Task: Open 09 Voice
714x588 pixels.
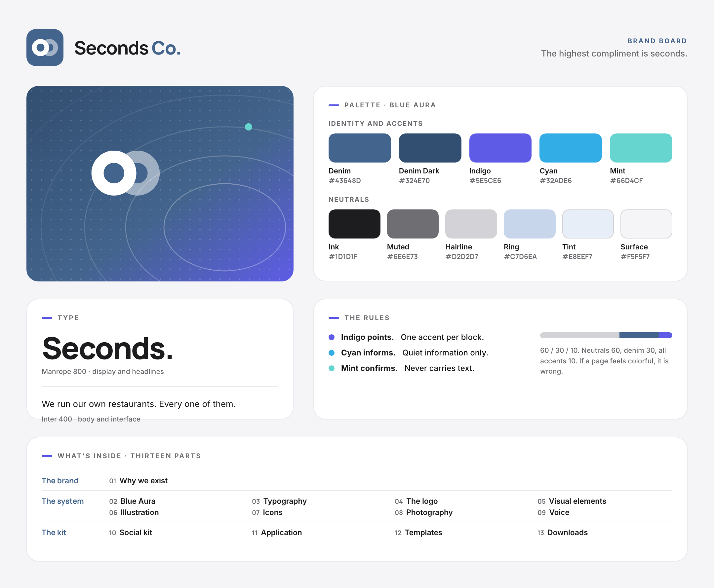Action: [x=553, y=512]
